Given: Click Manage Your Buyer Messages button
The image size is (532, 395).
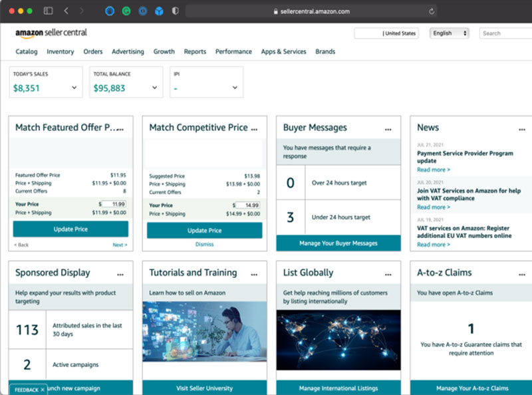Looking at the screenshot, I should (338, 243).
